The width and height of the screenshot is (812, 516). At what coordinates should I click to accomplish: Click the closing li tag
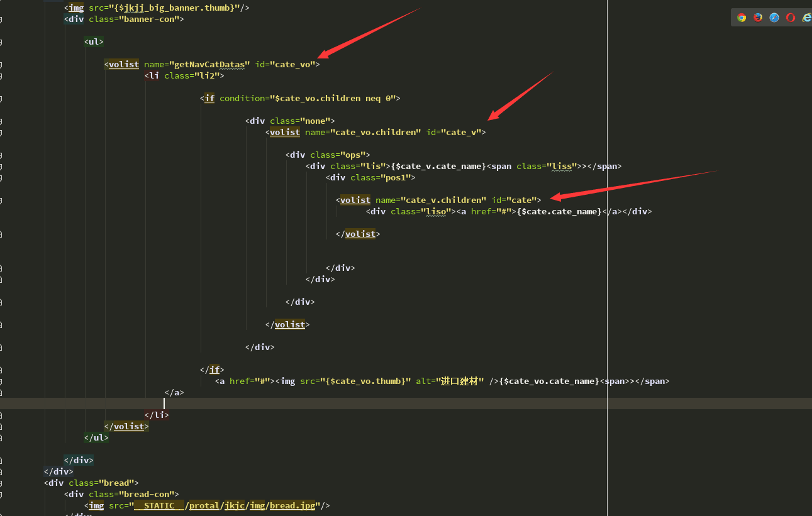pyautogui.click(x=157, y=415)
